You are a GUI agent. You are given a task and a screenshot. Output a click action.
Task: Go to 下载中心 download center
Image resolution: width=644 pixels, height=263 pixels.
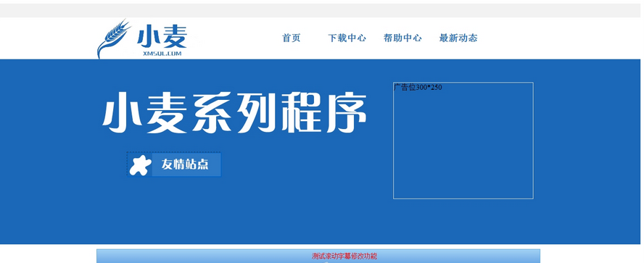pyautogui.click(x=347, y=38)
